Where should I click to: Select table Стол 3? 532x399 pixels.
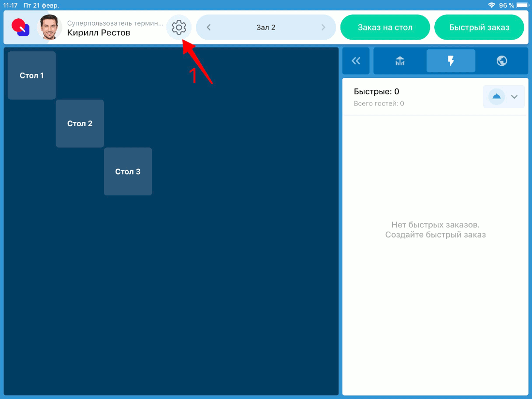128,171
